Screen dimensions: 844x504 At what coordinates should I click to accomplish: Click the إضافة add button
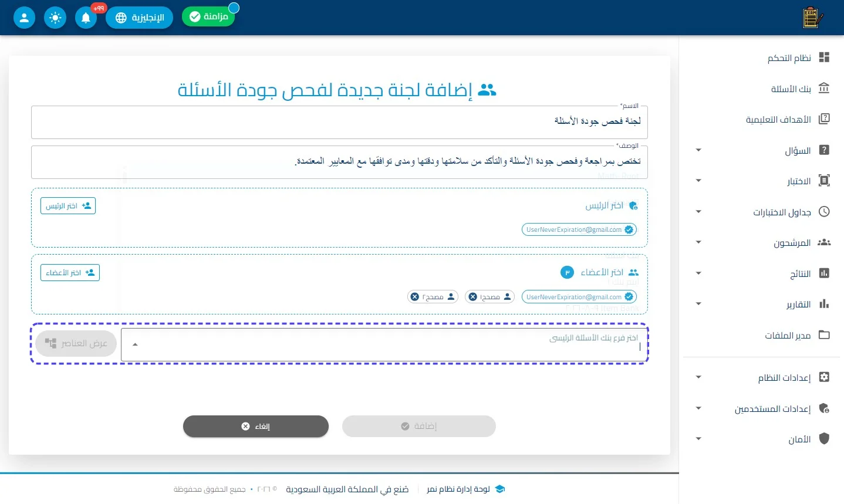pos(419,427)
